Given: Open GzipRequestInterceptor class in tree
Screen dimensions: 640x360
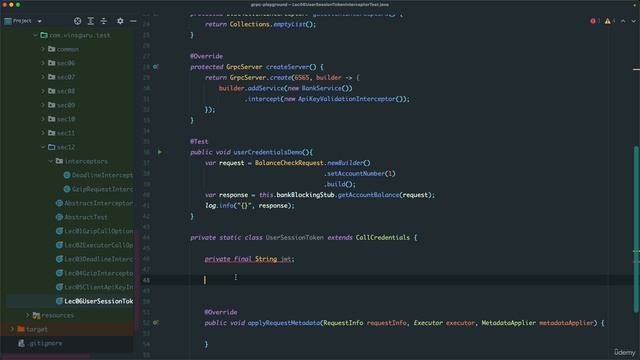Looking at the screenshot, I should pyautogui.click(x=98, y=189).
